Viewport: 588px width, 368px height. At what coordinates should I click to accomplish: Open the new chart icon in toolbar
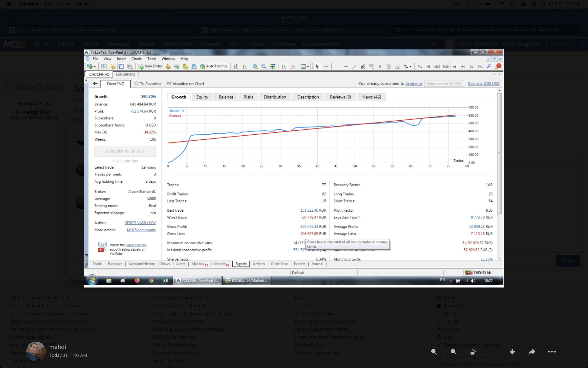click(90, 66)
